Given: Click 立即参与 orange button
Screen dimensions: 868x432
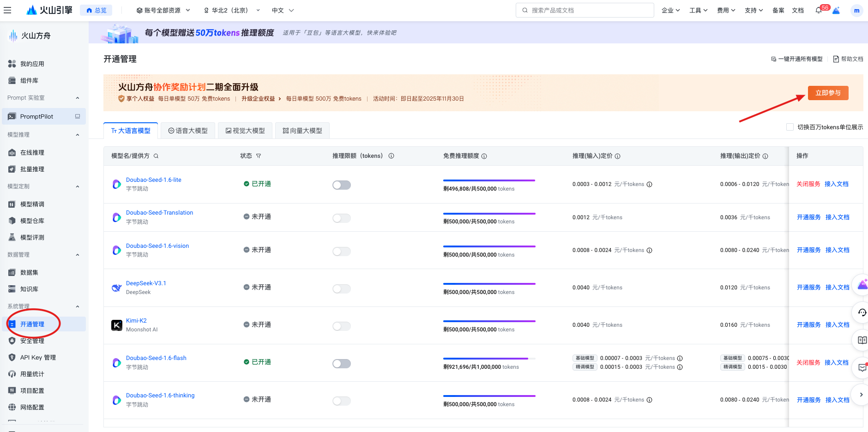Looking at the screenshot, I should [x=828, y=93].
